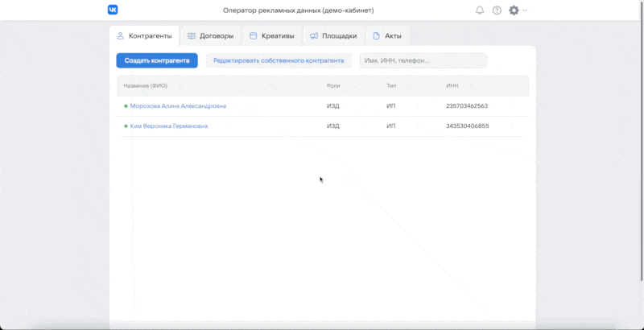Click ИП type in Морозова row
The width and height of the screenshot is (644, 330).
tap(391, 106)
